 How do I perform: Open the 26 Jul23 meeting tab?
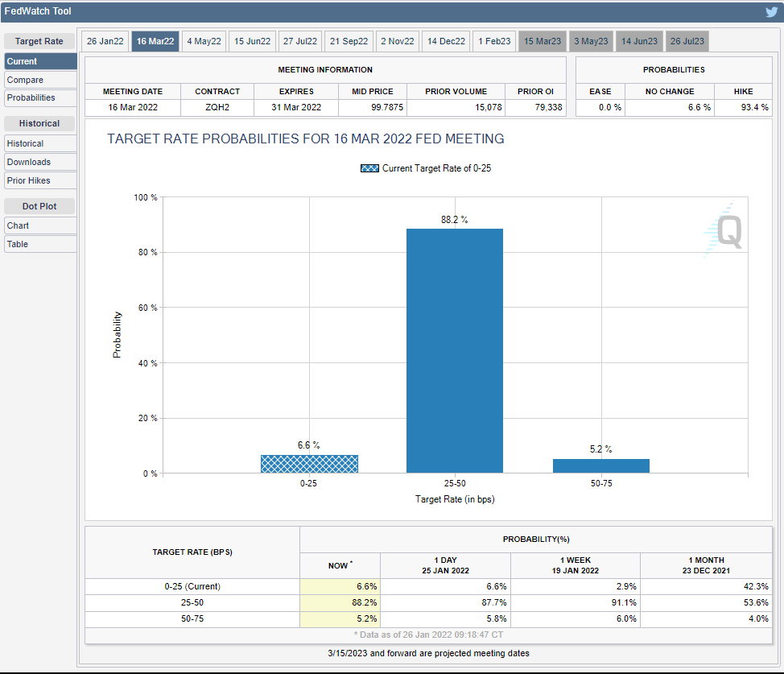click(687, 41)
